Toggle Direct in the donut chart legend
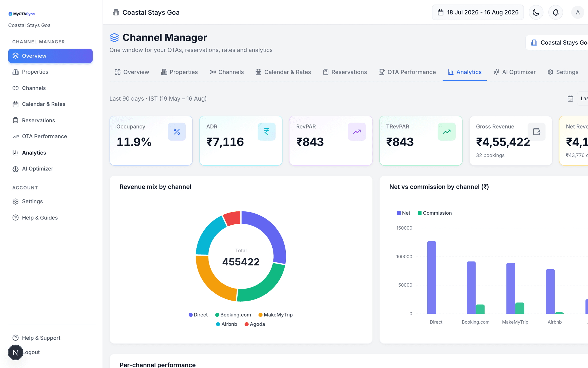 pos(198,315)
